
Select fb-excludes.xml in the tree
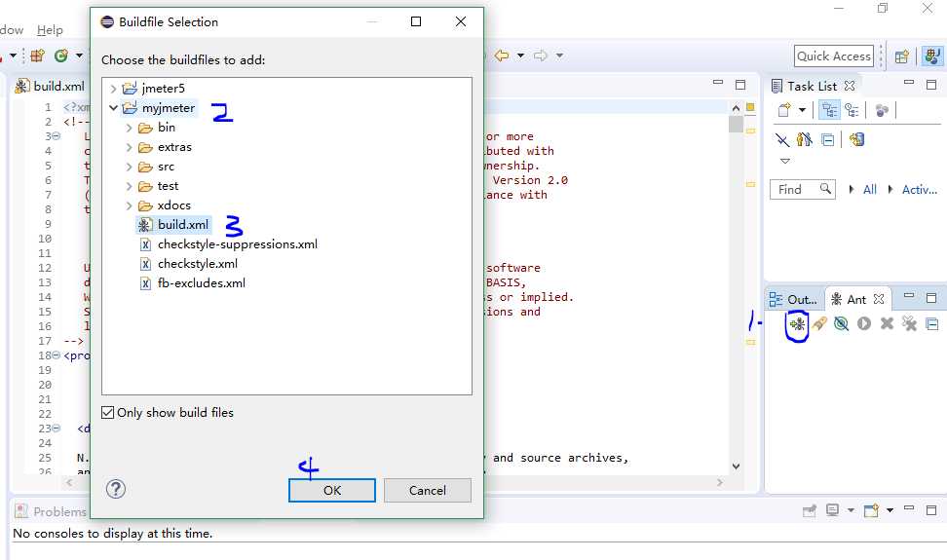[201, 283]
